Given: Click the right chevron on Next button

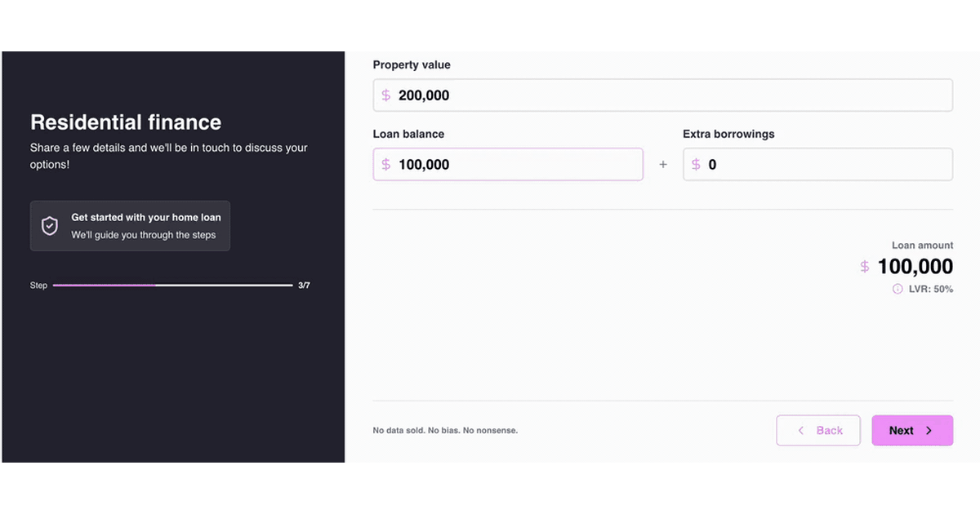Looking at the screenshot, I should (x=929, y=431).
